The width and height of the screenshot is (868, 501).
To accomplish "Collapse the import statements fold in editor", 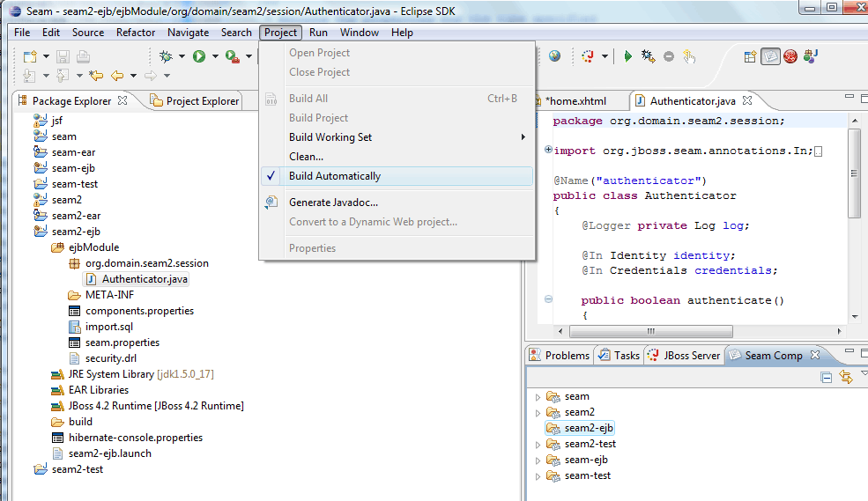I will (x=548, y=151).
